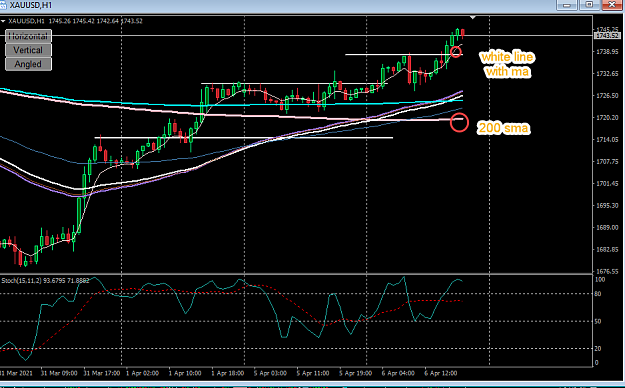Click time axis label 1 Apr 10:00
Image resolution: width=625 pixels, height=388 pixels.
185,374
